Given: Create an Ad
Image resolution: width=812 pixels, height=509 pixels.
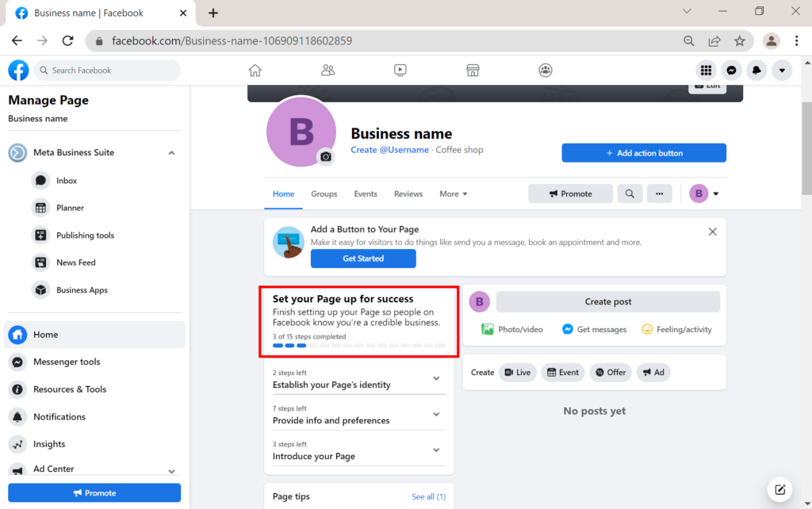Looking at the screenshot, I should point(653,373).
